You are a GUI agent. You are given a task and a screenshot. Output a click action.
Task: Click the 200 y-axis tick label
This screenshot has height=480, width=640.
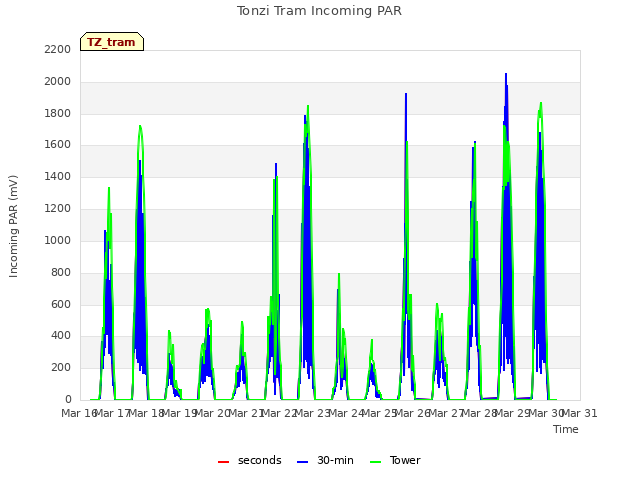tap(61, 368)
